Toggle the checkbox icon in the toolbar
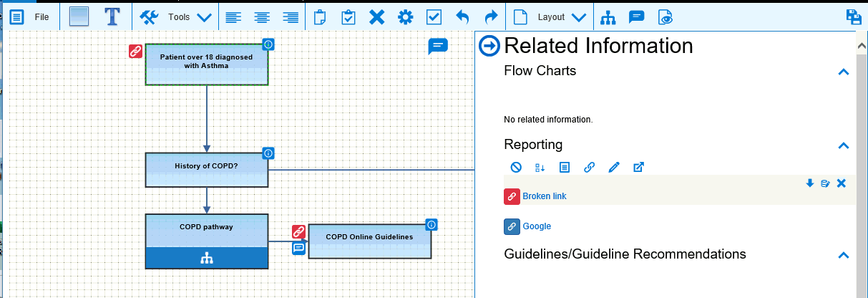 434,16
